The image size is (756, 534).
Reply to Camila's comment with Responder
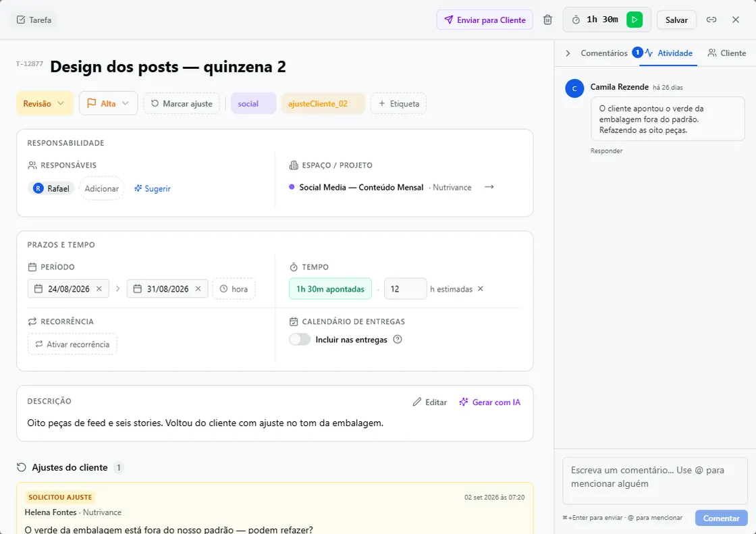[607, 151]
